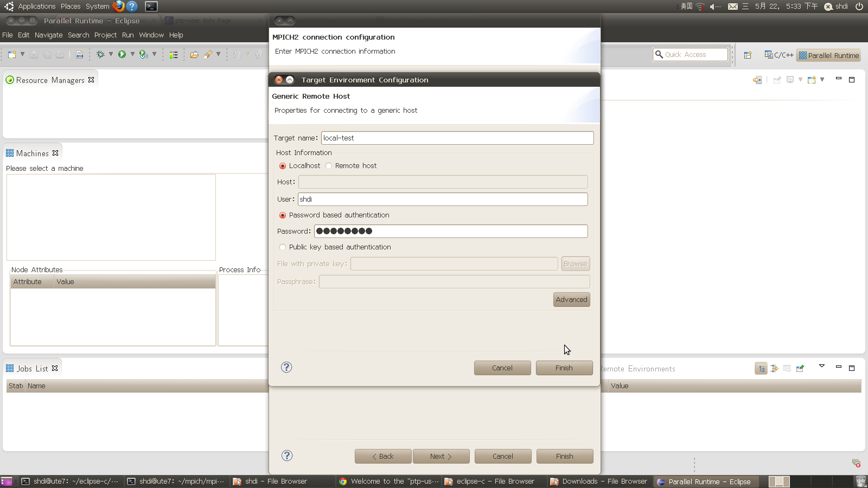
Task: Open the File menu
Action: (x=8, y=35)
